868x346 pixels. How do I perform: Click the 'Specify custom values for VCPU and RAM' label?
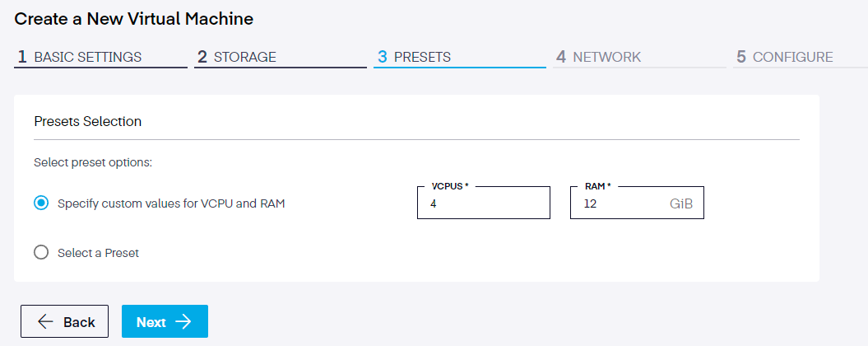click(x=171, y=203)
